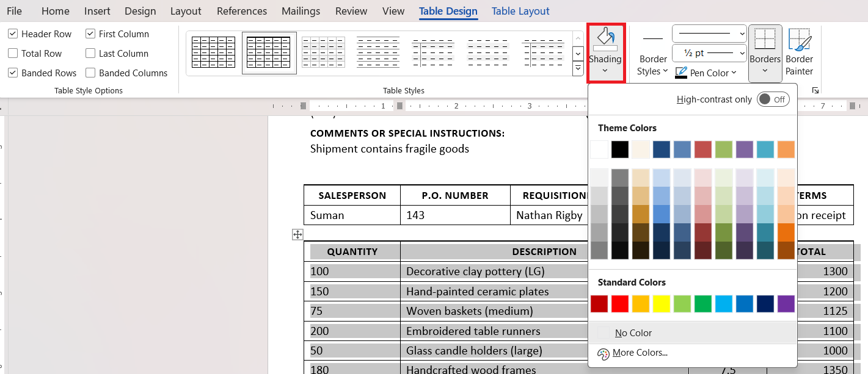This screenshot has width=868, height=374.
Task: Click the P.O. number 143 cell
Action: (455, 215)
